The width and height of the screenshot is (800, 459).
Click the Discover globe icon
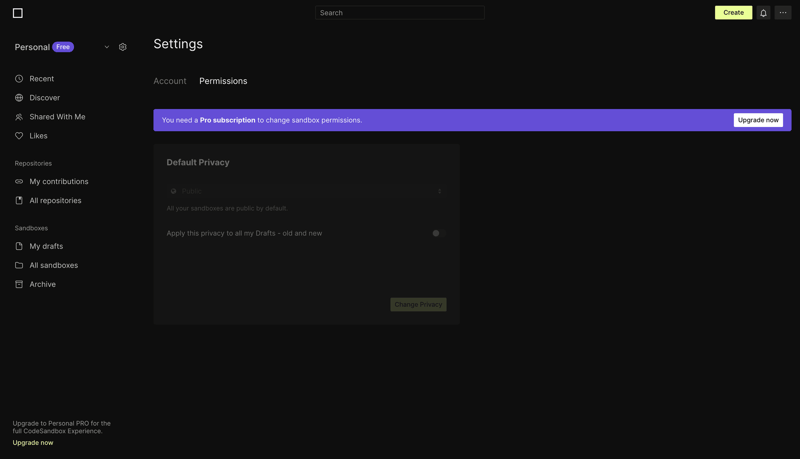(19, 97)
